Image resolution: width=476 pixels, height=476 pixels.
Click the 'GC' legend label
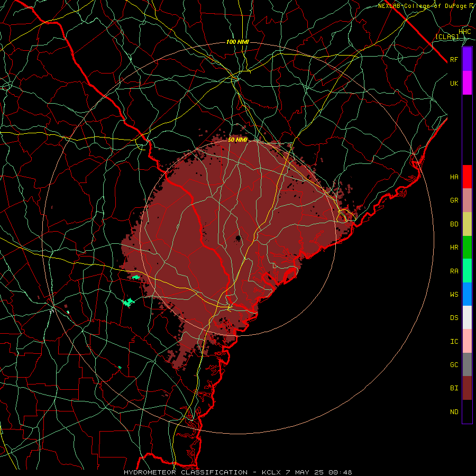(454, 365)
